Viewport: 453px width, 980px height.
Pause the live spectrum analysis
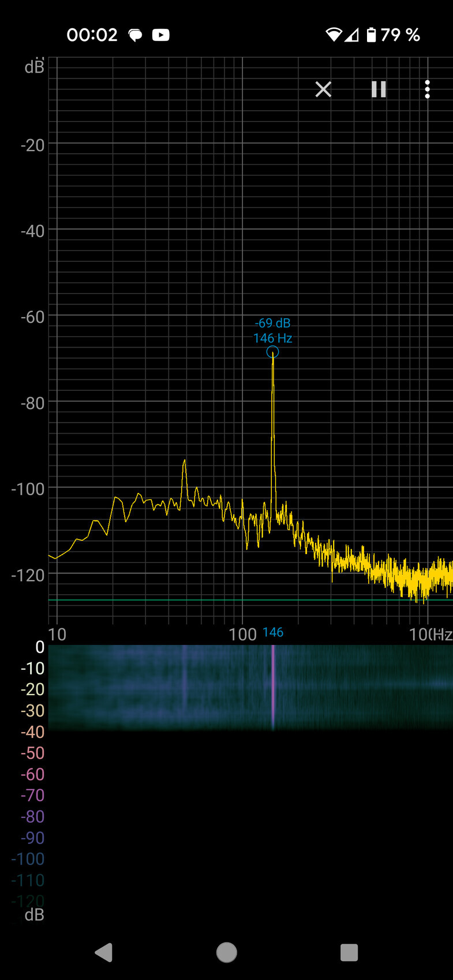pos(379,89)
